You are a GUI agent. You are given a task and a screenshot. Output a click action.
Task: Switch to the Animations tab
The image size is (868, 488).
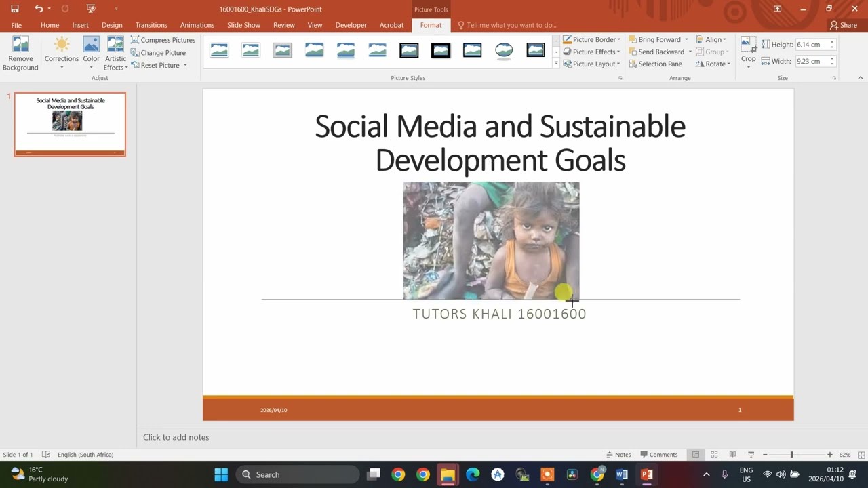click(197, 25)
